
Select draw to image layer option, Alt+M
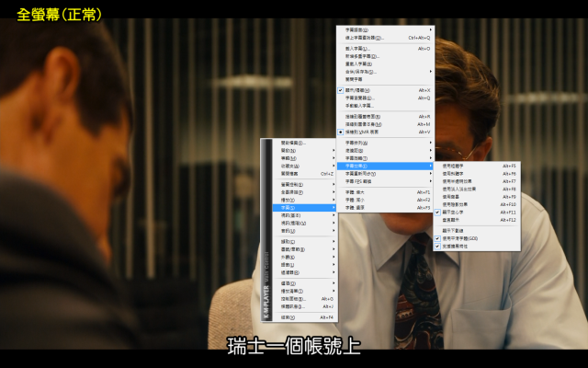[385, 124]
